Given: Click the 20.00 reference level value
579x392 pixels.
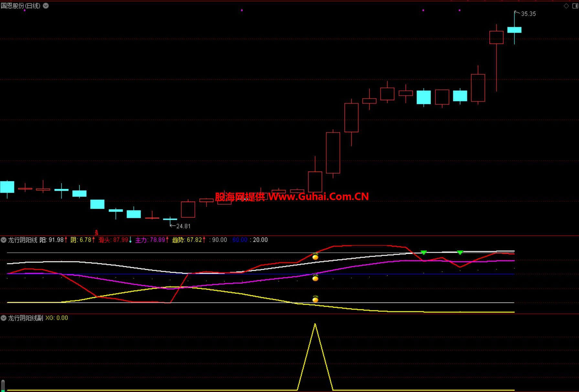Looking at the screenshot, I should point(260,240).
